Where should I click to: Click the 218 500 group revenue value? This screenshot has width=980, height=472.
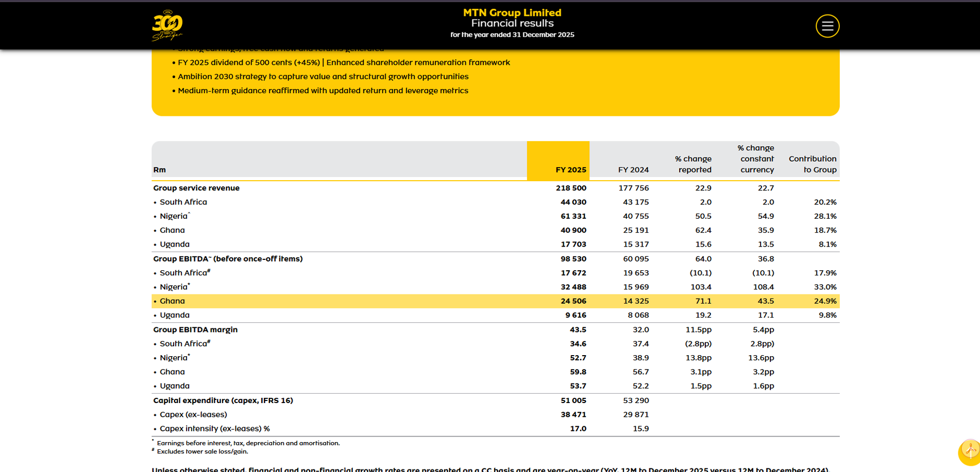tap(571, 188)
